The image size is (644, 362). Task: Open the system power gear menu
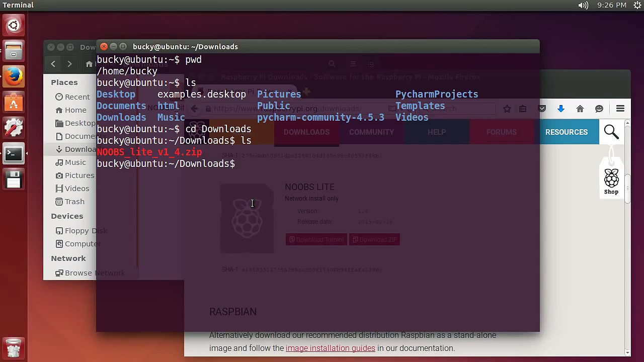637,5
